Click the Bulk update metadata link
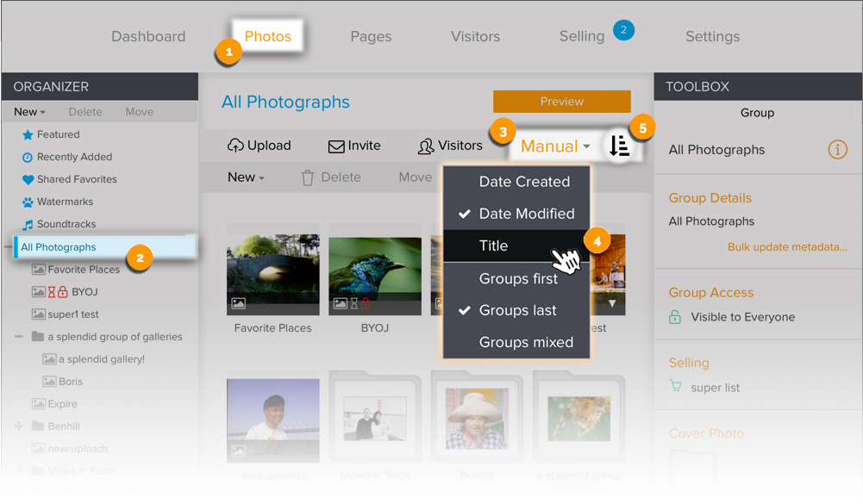This screenshot has width=863, height=504. tap(787, 247)
